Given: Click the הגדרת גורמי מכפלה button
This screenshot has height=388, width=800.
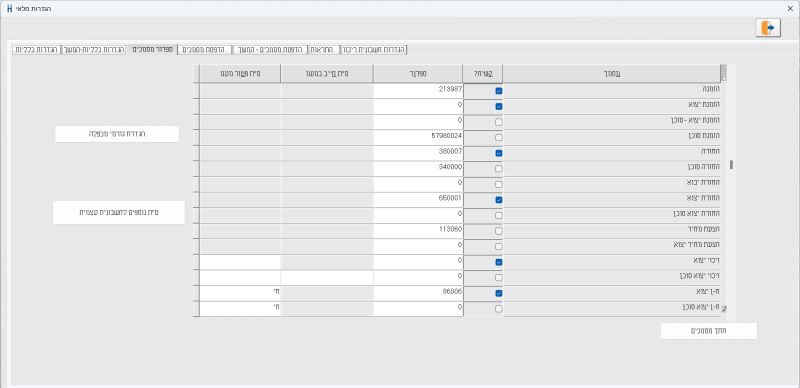Looking at the screenshot, I should (x=117, y=134).
